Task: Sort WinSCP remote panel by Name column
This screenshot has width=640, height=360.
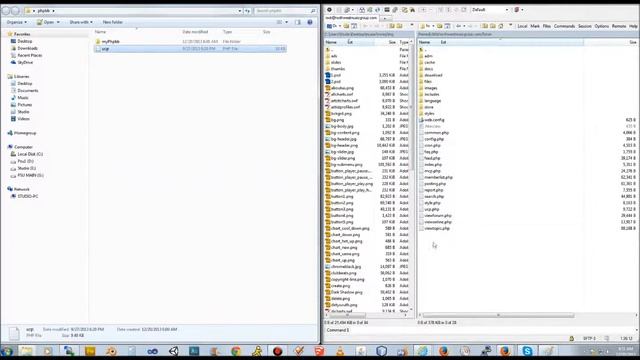Action: [424, 42]
